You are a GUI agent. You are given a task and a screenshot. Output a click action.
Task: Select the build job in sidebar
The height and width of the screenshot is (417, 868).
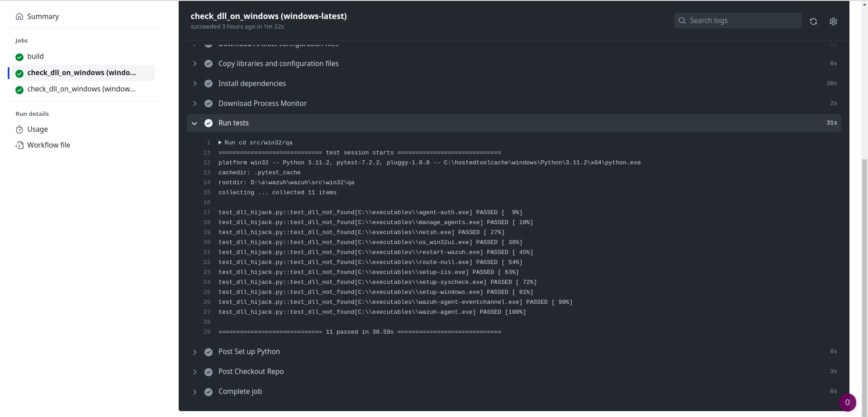pyautogui.click(x=35, y=56)
